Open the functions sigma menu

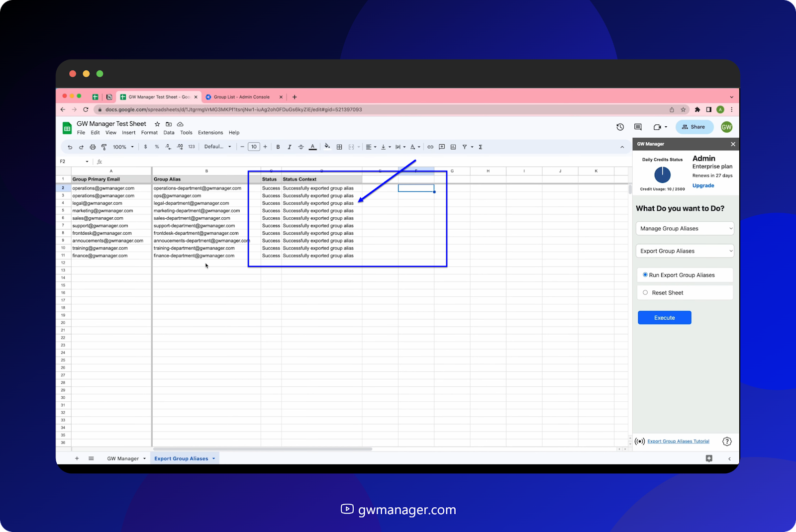coord(481,147)
